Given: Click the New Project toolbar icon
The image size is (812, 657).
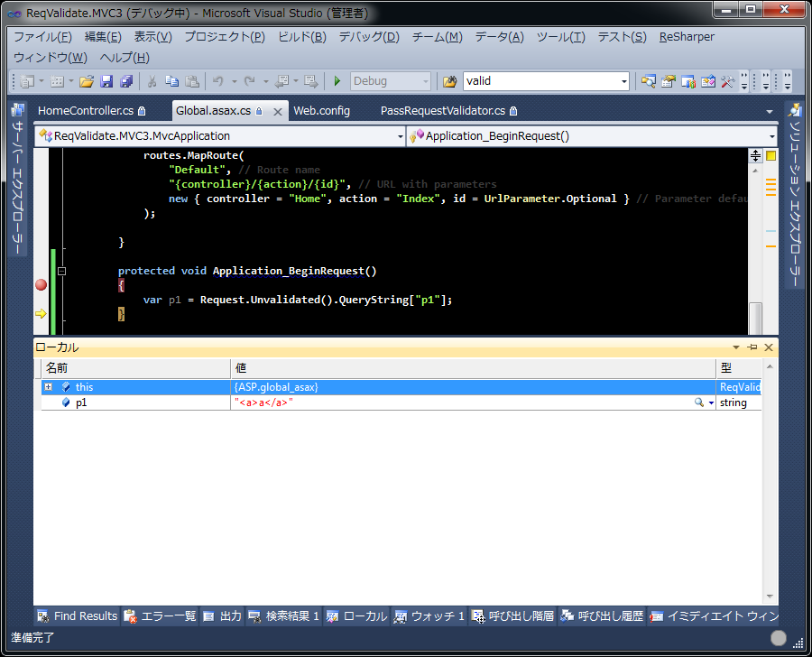Looking at the screenshot, I should pyautogui.click(x=27, y=81).
